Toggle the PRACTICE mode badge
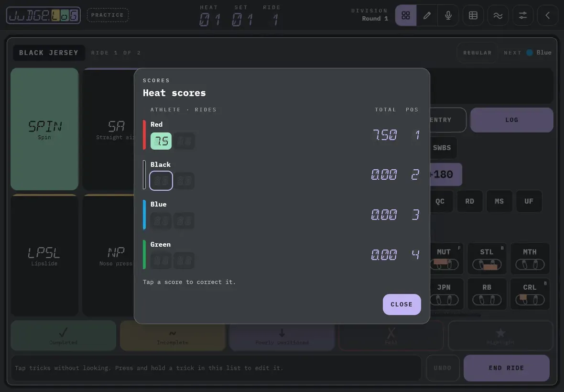The image size is (564, 392). click(108, 15)
